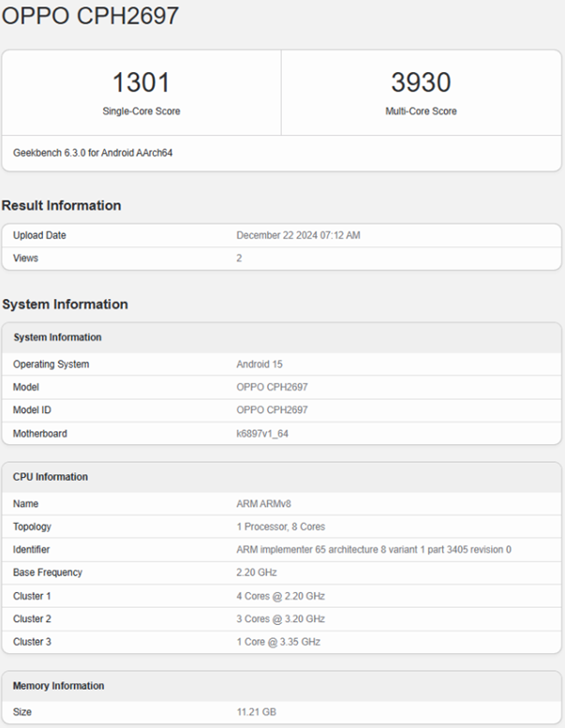Click the Model ID row label

(35, 410)
